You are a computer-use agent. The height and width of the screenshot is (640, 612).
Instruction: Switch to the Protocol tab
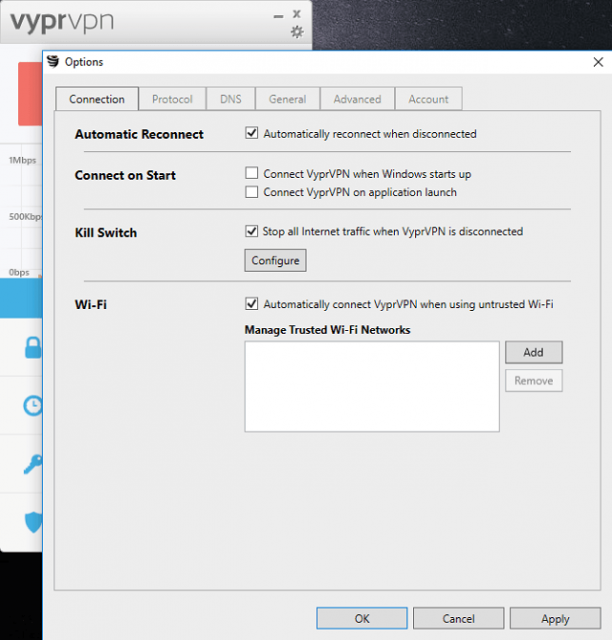[x=172, y=99]
